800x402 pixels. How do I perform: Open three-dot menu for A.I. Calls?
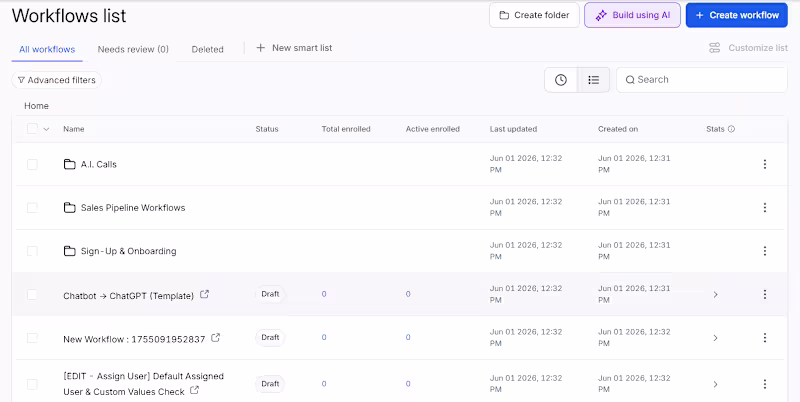coord(765,164)
